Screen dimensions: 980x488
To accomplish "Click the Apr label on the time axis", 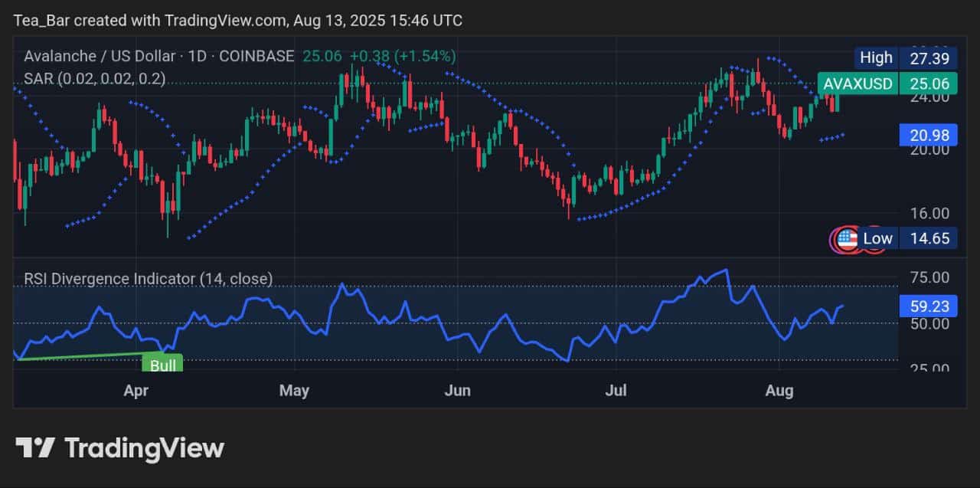I will click(x=136, y=391).
